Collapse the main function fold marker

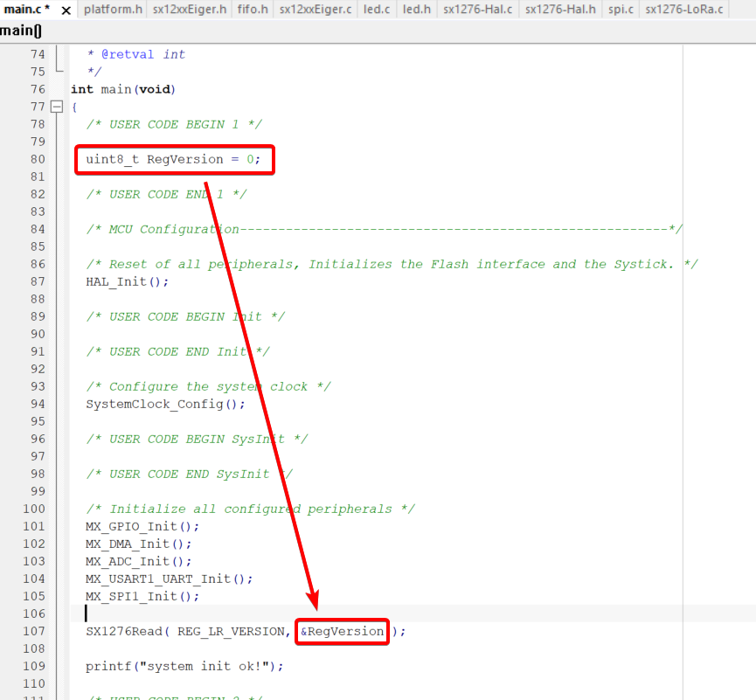(x=58, y=107)
